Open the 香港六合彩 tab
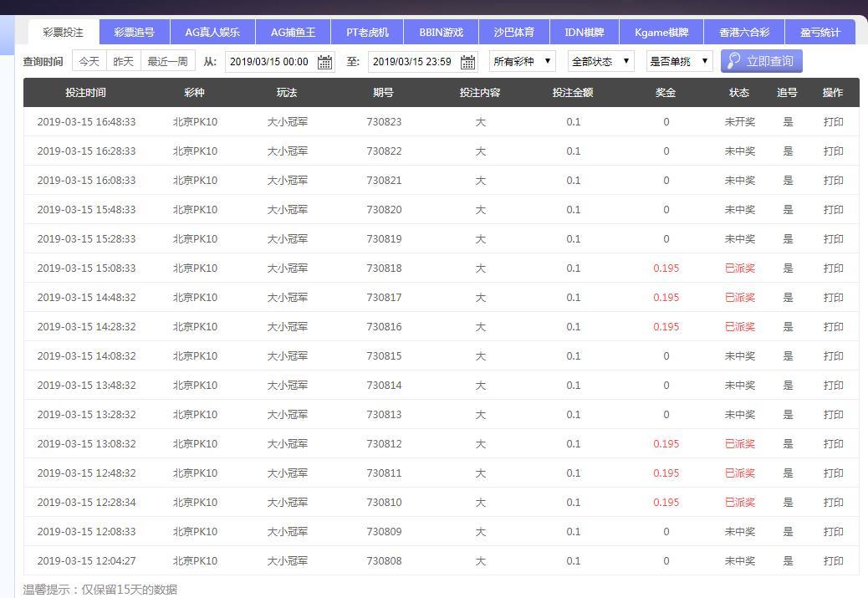The height and width of the screenshot is (598, 868). pos(744,32)
